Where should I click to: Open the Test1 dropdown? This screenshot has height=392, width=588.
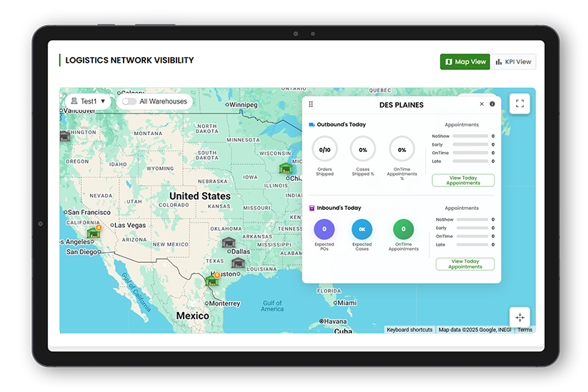89,101
